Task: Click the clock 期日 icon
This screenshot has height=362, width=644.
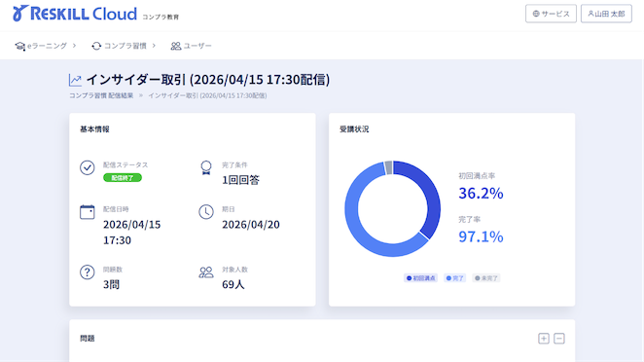Action: click(x=206, y=212)
